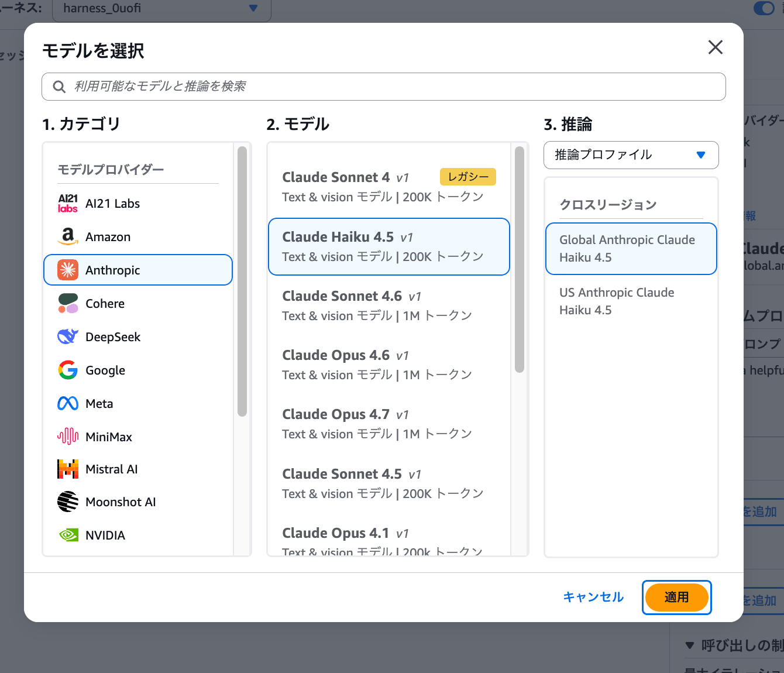Click the model search input field
784x673 pixels.
point(384,87)
